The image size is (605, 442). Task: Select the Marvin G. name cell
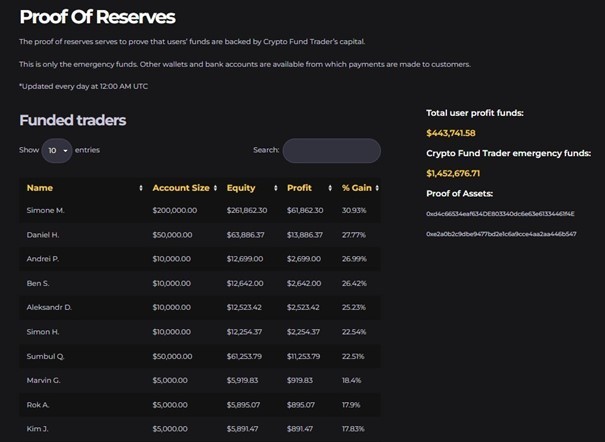click(x=44, y=380)
